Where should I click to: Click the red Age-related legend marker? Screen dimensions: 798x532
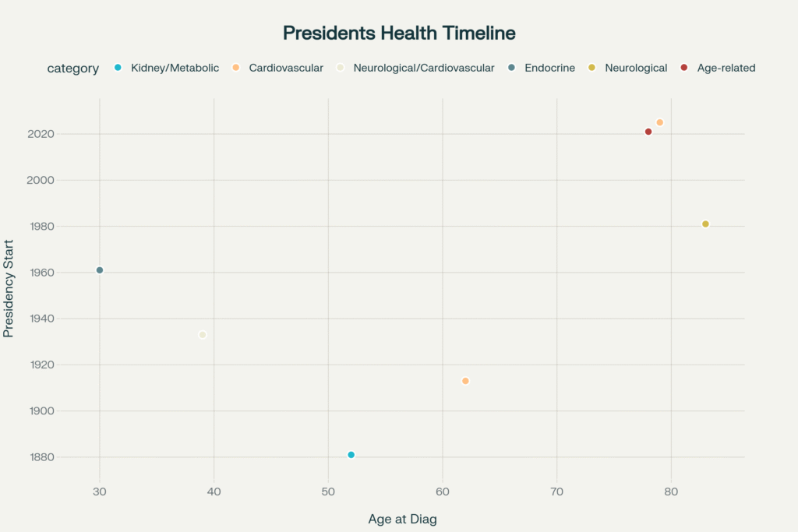pyautogui.click(x=683, y=68)
